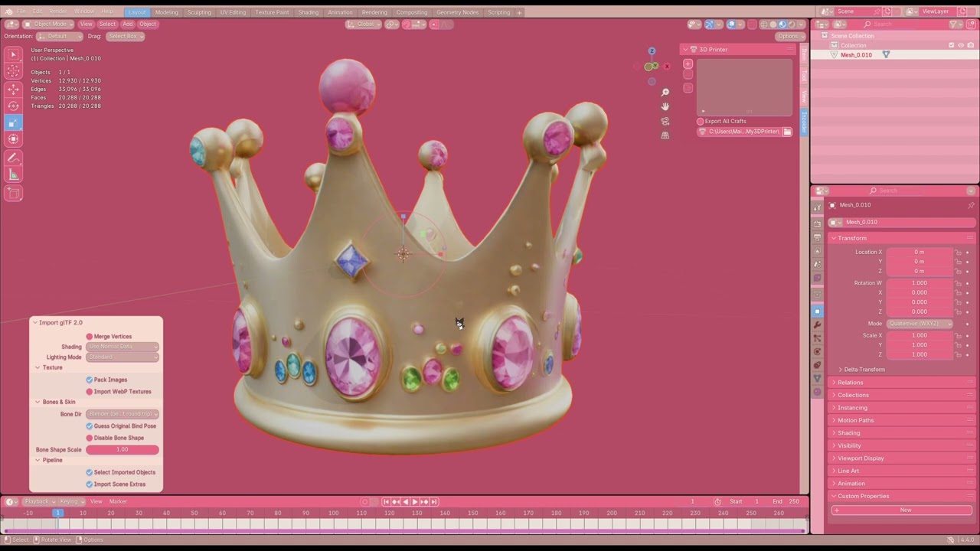Toggle Import Scene Extras checkbox
Viewport: 980px width, 551px height.
pyautogui.click(x=90, y=484)
